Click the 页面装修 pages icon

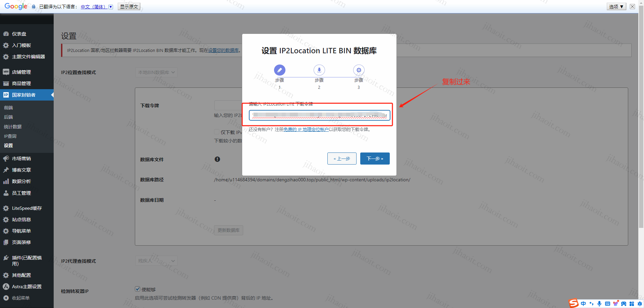[6, 242]
